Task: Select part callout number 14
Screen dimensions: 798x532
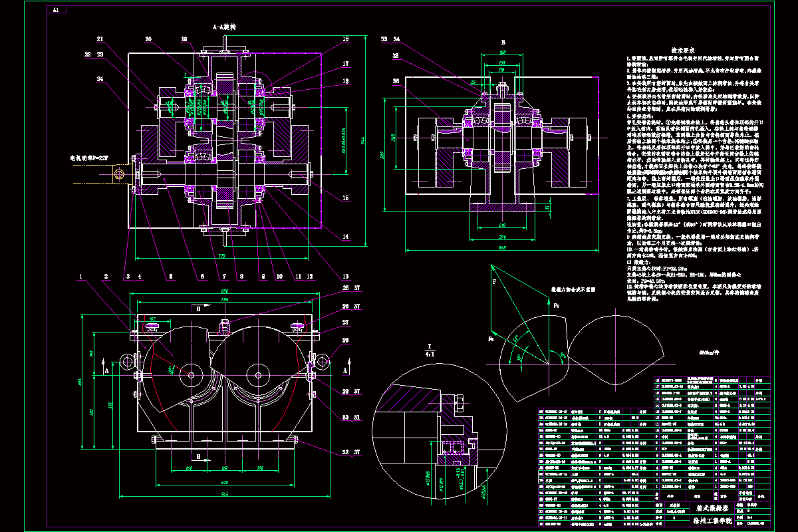Action: [x=346, y=236]
